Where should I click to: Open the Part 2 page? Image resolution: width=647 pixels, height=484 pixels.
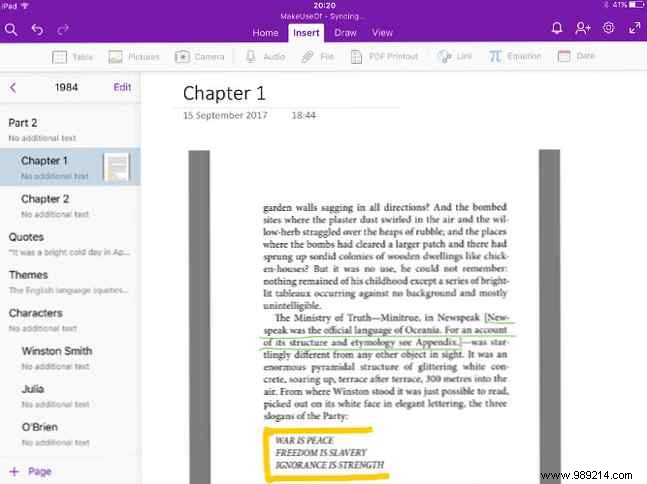(x=70, y=130)
